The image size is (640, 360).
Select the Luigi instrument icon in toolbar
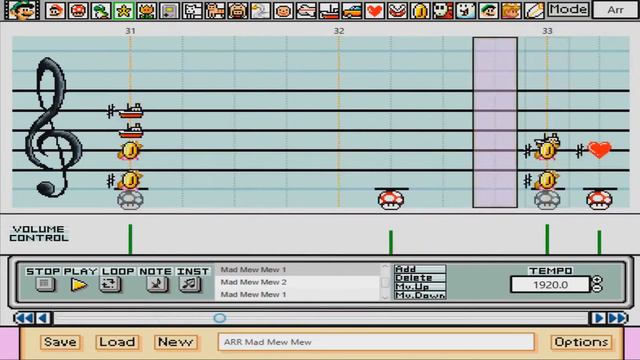[x=489, y=10]
